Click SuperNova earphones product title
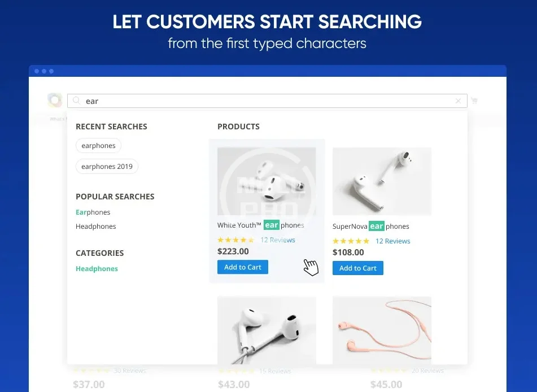This screenshot has width=537, height=392. [x=371, y=227]
